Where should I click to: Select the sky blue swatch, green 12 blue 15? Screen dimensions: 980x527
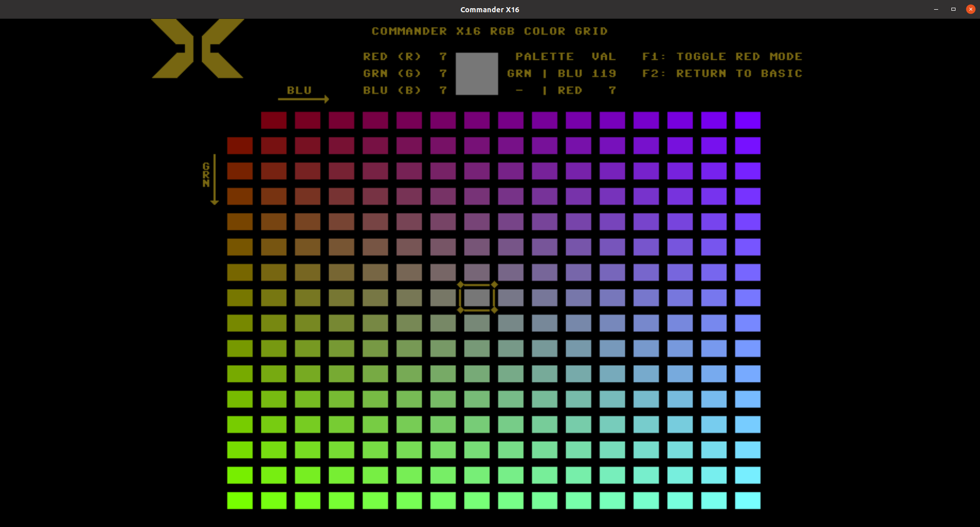click(x=748, y=424)
